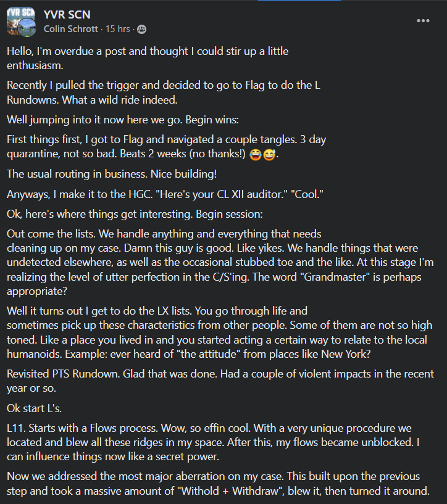This screenshot has width=447, height=504.
Task: Click the "Revisited PTS Rundown" paragraph
Action: 220,381
